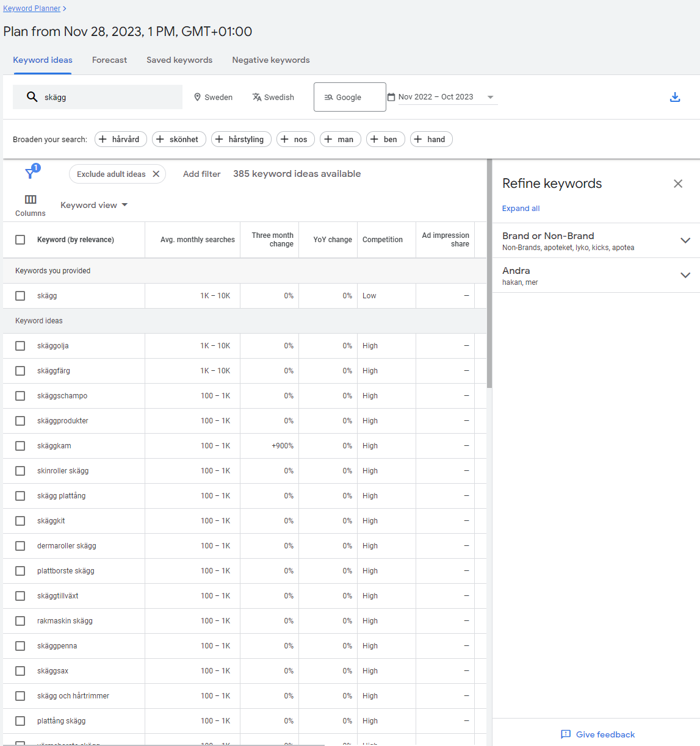
Task: Remove the Exclude adult ideas filter
Action: pos(156,174)
